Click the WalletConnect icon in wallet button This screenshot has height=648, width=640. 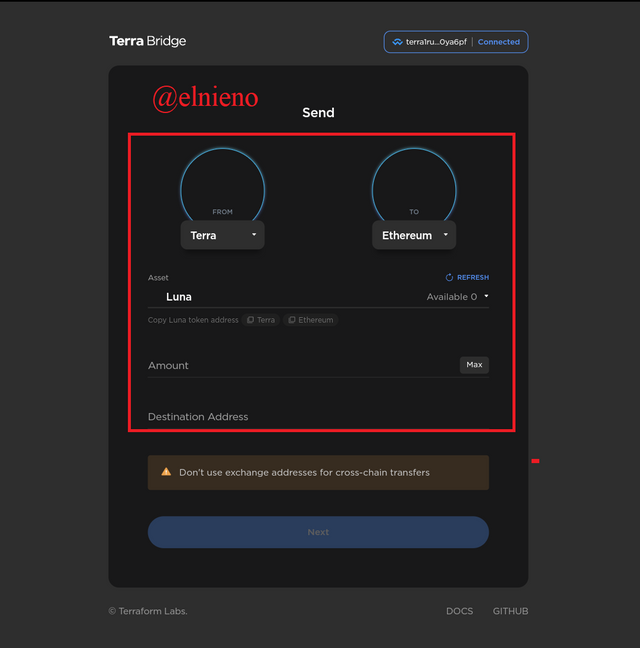click(x=397, y=42)
